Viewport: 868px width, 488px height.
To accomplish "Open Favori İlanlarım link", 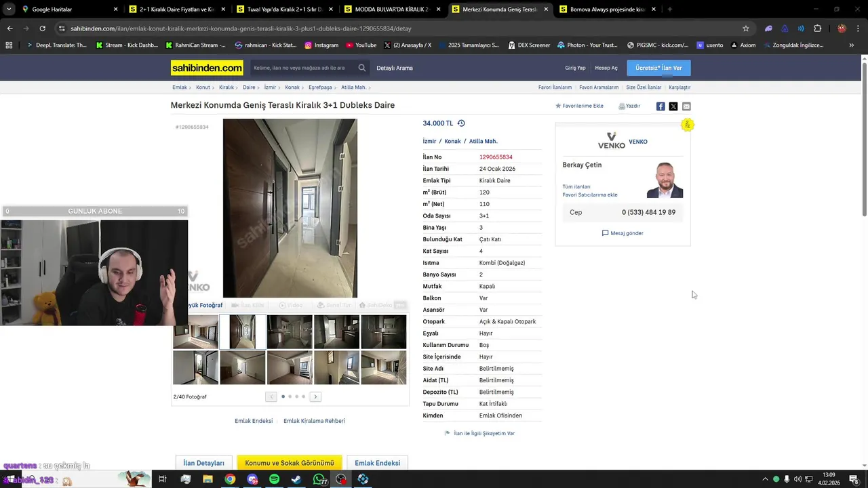I will point(555,87).
